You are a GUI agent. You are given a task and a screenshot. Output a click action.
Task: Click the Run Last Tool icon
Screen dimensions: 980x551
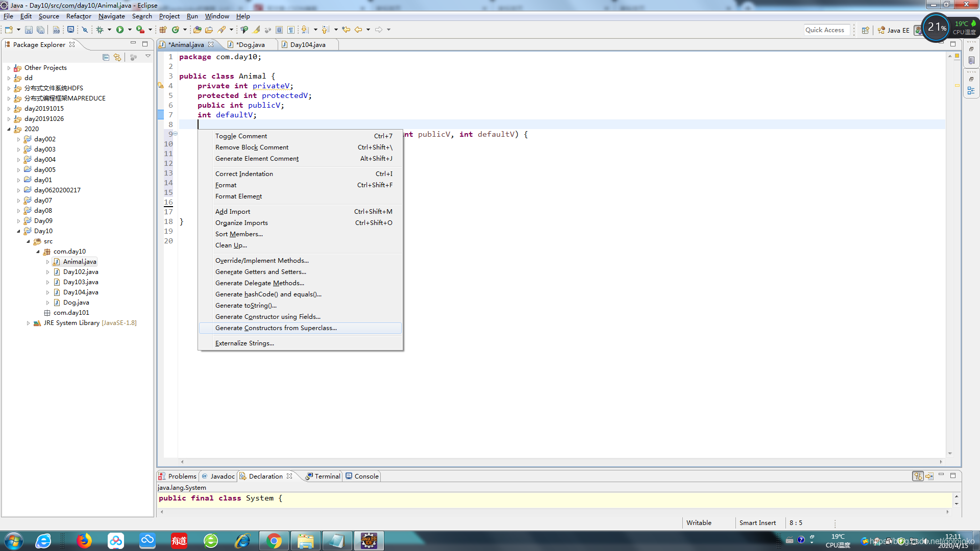pyautogui.click(x=140, y=30)
